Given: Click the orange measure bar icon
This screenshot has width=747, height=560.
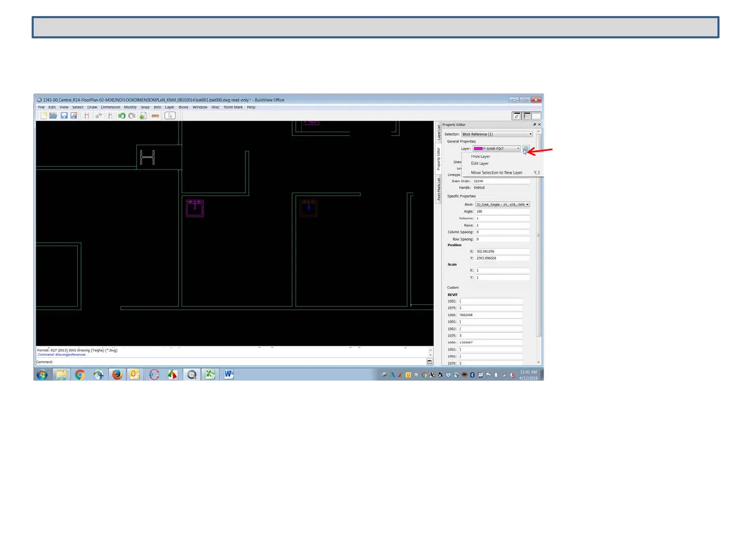Looking at the screenshot, I should point(155,116).
